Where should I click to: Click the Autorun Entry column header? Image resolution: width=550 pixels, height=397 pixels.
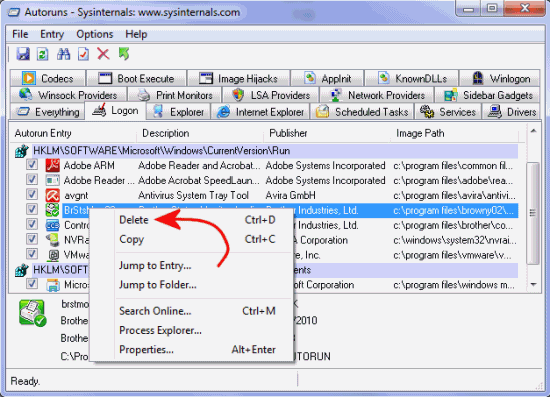pos(73,133)
